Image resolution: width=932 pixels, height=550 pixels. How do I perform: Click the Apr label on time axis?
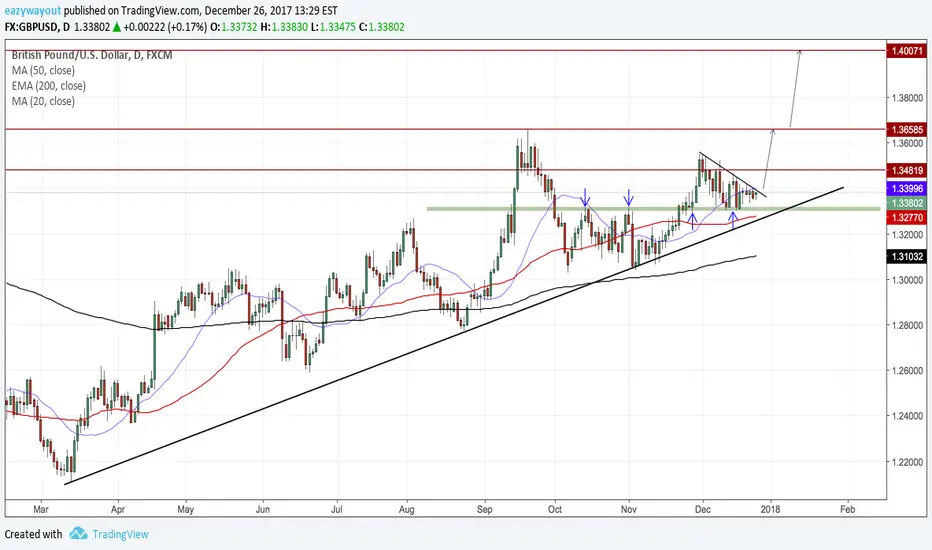(118, 510)
